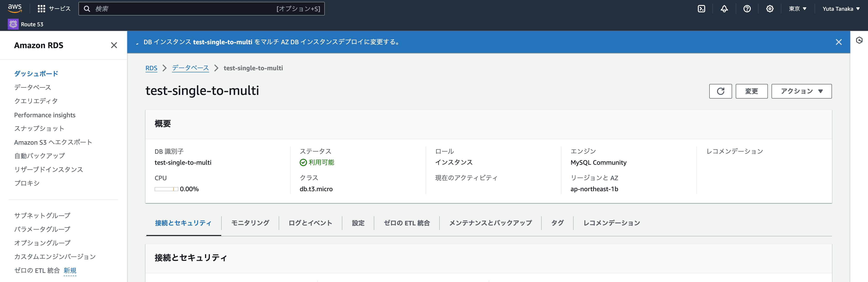Screen dimensions: 868x282
Task: Open カスタムエンジンバージョン in the sidebar
Action: tap(55, 257)
